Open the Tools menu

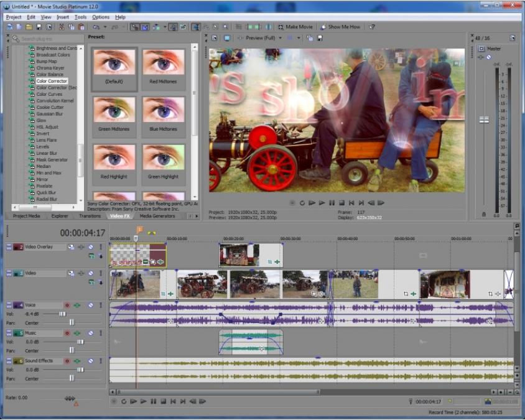(80, 17)
